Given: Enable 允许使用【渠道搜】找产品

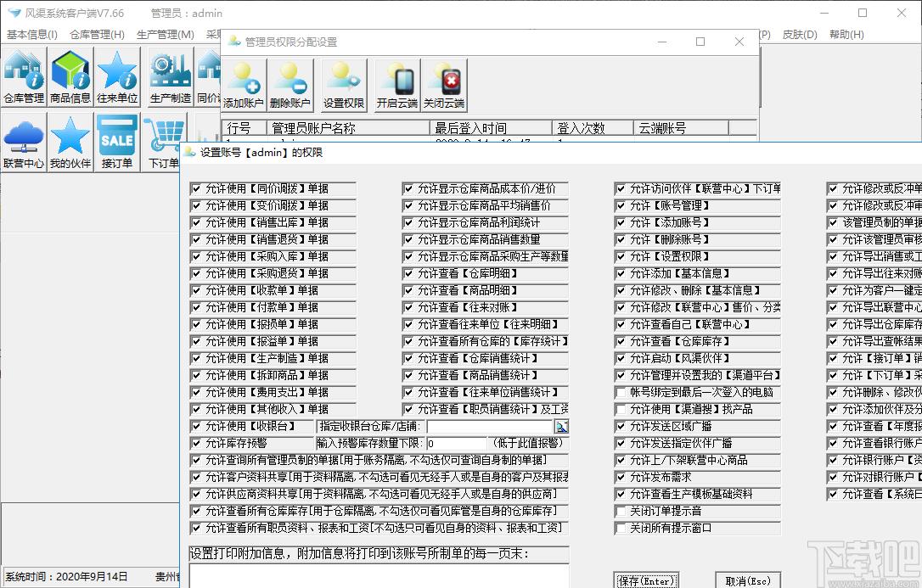Looking at the screenshot, I should click(621, 410).
